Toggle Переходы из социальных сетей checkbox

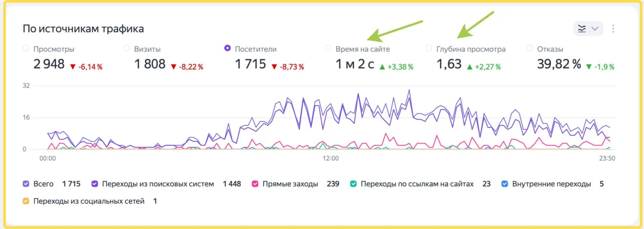(x=26, y=201)
